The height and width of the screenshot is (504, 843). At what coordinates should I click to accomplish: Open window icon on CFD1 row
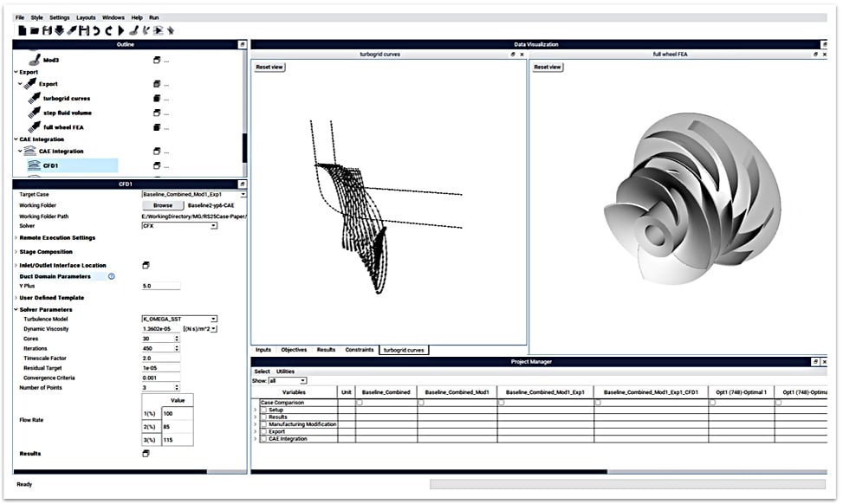[157, 165]
